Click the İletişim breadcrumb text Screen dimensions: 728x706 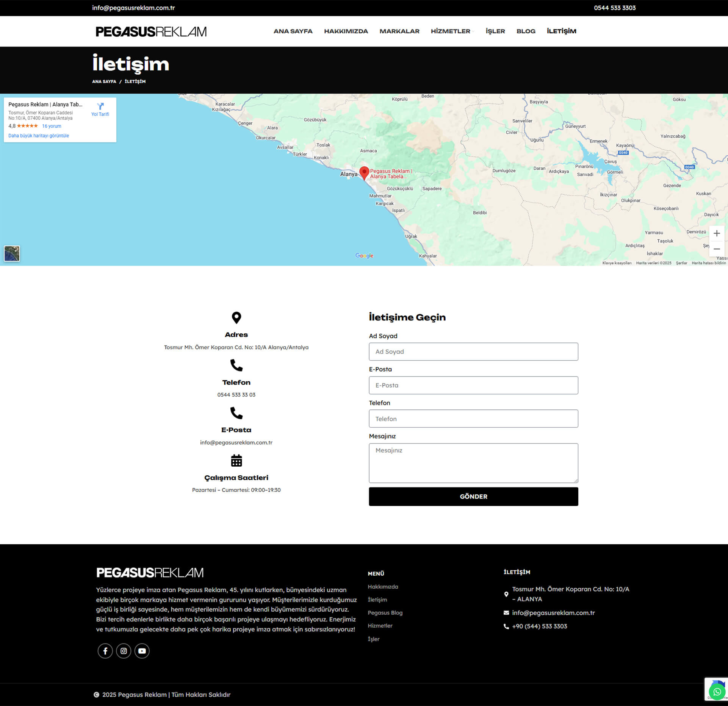(135, 81)
